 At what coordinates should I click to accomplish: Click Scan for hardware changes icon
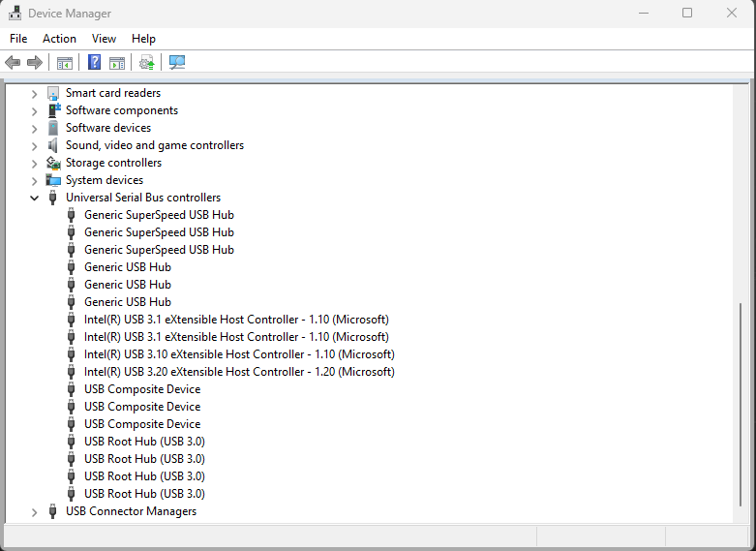tap(177, 63)
